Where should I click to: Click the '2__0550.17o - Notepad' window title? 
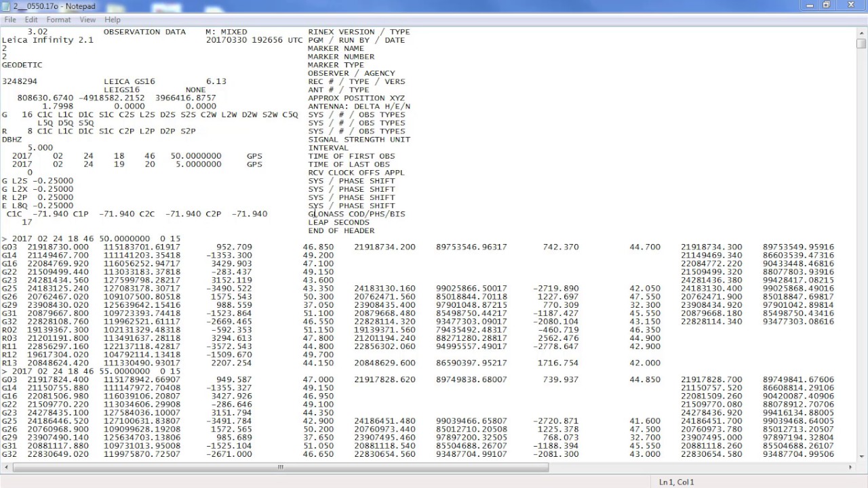(54, 6)
